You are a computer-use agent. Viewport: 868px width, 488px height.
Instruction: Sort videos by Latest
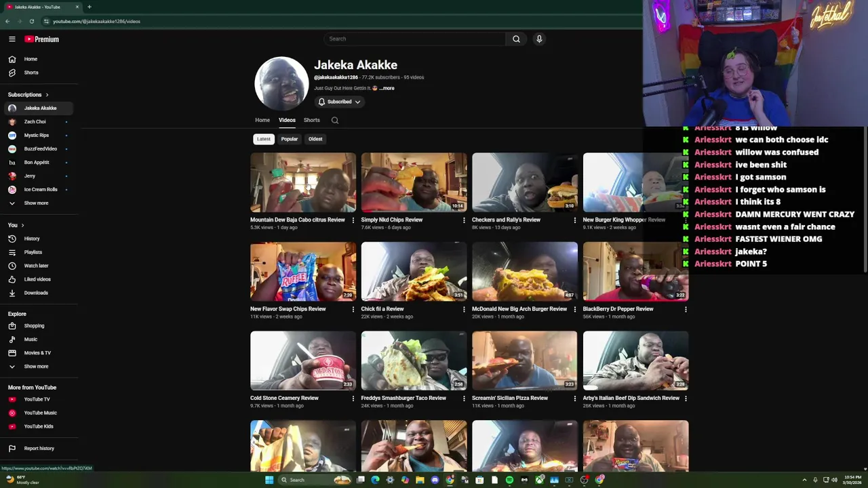tap(264, 139)
